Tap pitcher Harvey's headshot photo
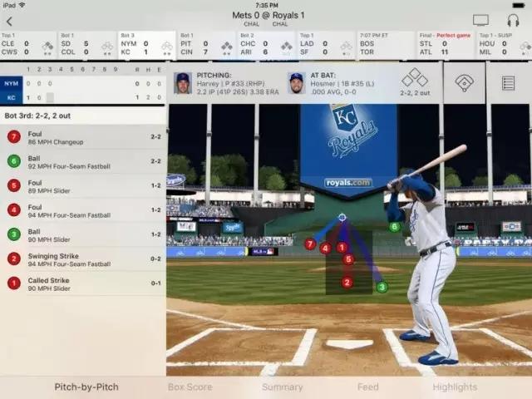 (x=182, y=83)
